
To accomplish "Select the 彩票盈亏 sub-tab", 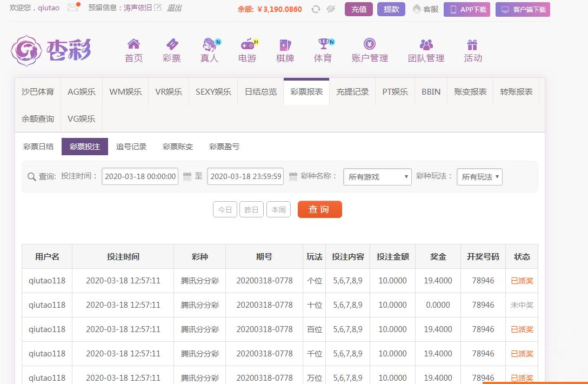I will pyautogui.click(x=224, y=147).
